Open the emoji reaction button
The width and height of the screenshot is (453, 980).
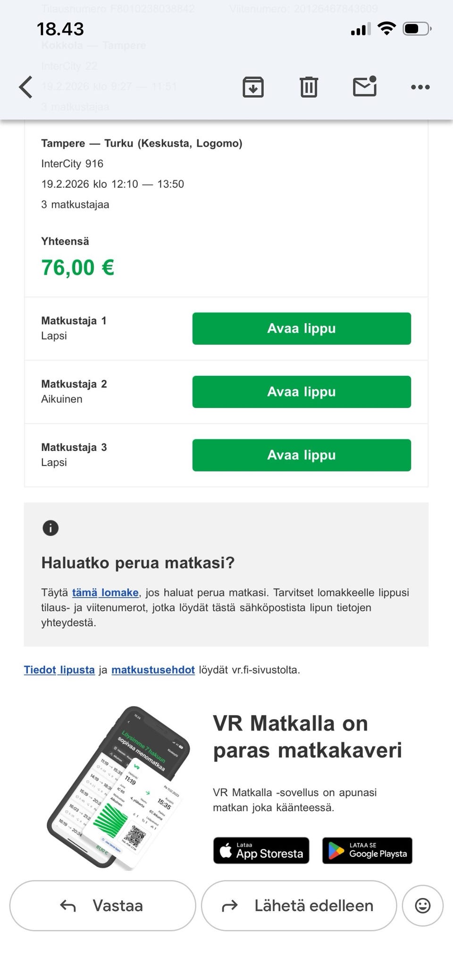pos(422,905)
